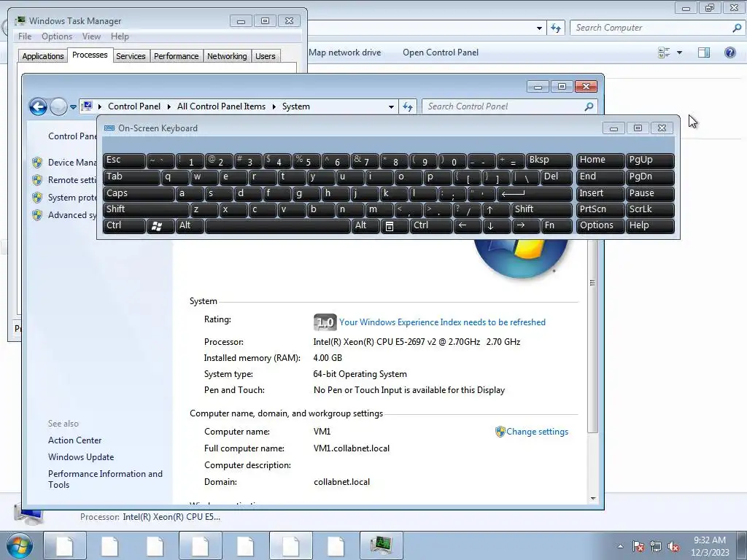Toggle preview pane icon in Computer window
This screenshot has width=747, height=560.
[x=704, y=52]
